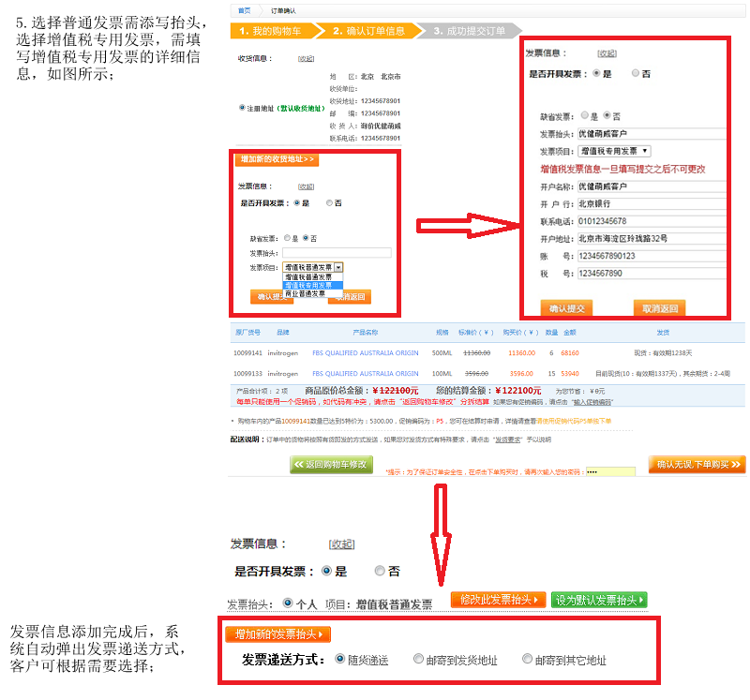Pick 增值税专用发票 in open dropdown list
Image resolution: width=750 pixels, height=700 pixels.
pos(308,285)
